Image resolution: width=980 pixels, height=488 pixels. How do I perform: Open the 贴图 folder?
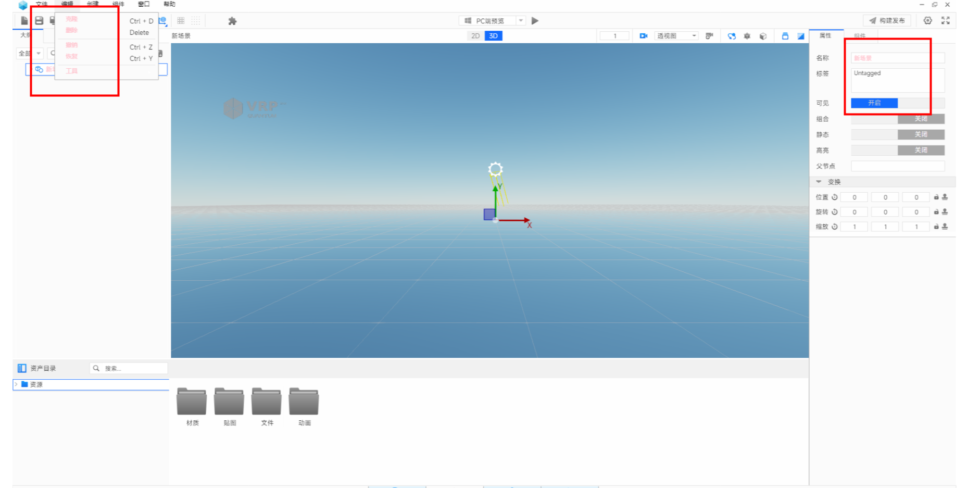click(x=230, y=407)
